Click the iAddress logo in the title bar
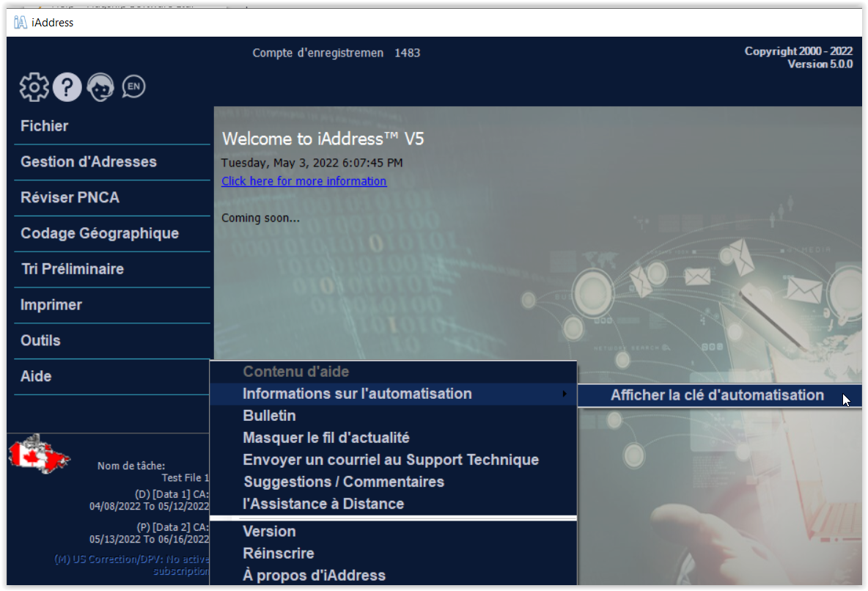868x591 pixels. point(21,22)
